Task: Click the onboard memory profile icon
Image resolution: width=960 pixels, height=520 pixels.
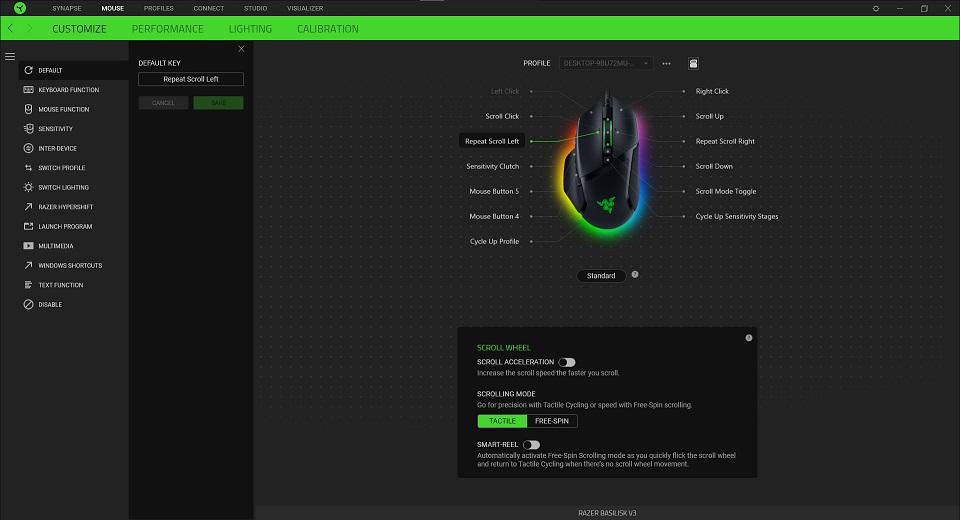Action: pos(693,64)
